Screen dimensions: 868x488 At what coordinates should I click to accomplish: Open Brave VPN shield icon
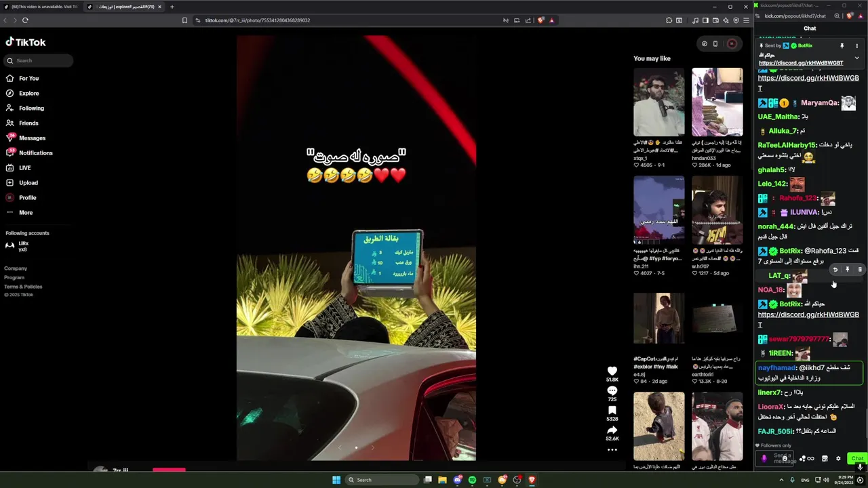736,20
